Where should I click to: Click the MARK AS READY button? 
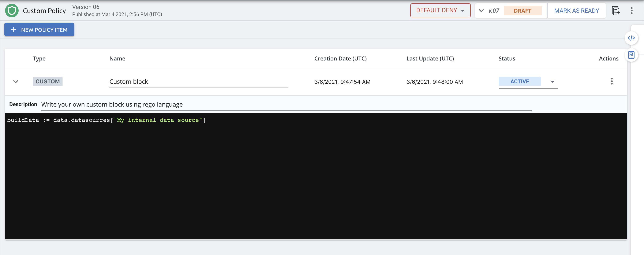(576, 11)
